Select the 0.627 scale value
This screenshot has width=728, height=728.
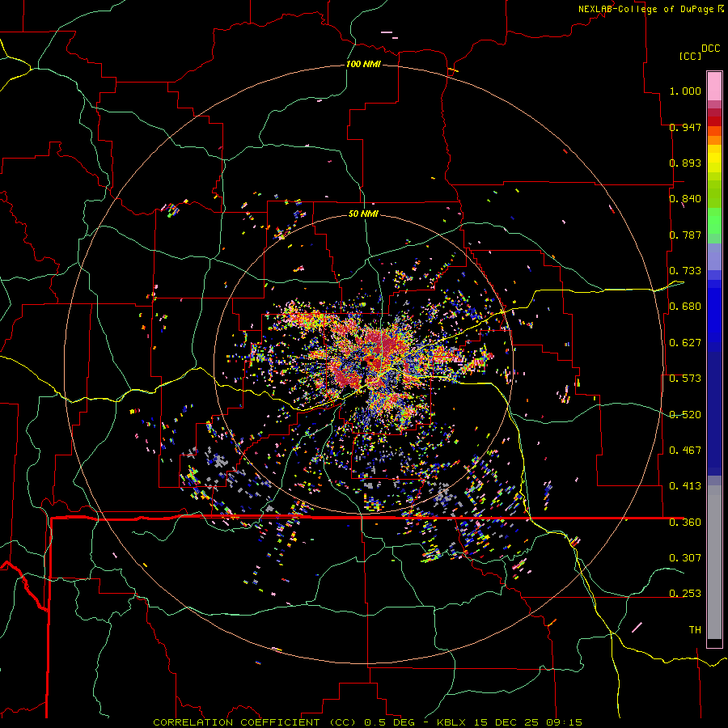pyautogui.click(x=685, y=343)
